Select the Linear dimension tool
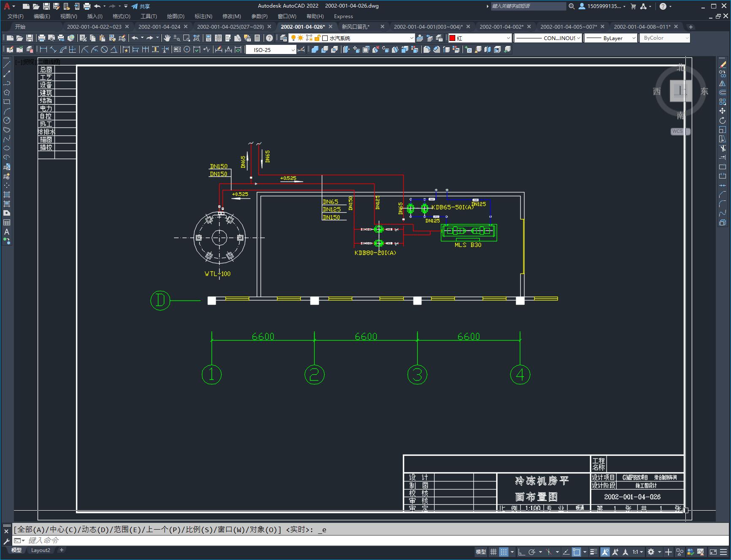 [x=43, y=50]
